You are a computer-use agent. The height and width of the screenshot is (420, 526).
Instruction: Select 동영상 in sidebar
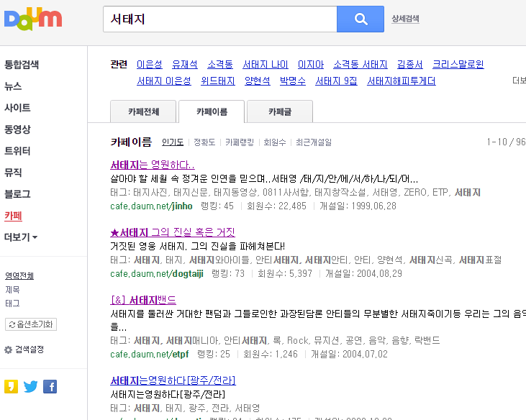point(17,129)
